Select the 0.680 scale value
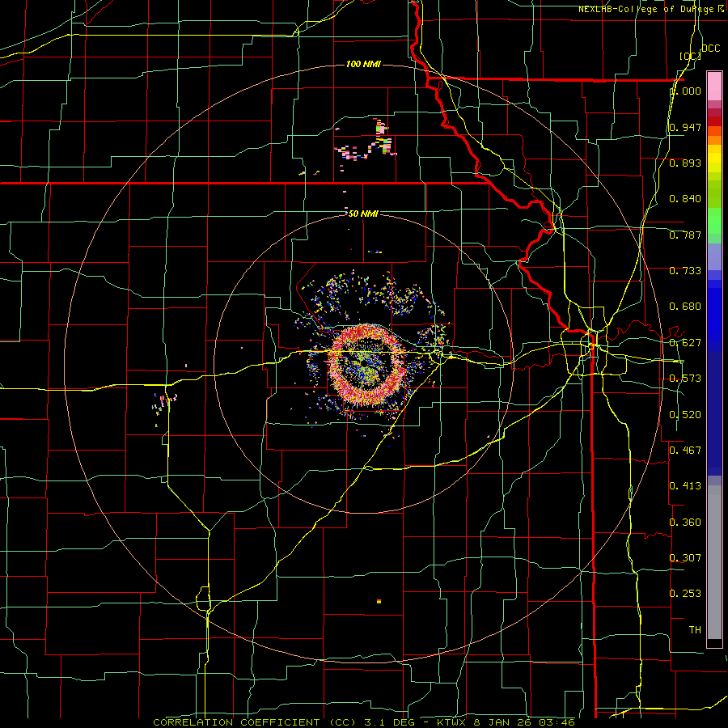The width and height of the screenshot is (728, 728). (x=685, y=307)
